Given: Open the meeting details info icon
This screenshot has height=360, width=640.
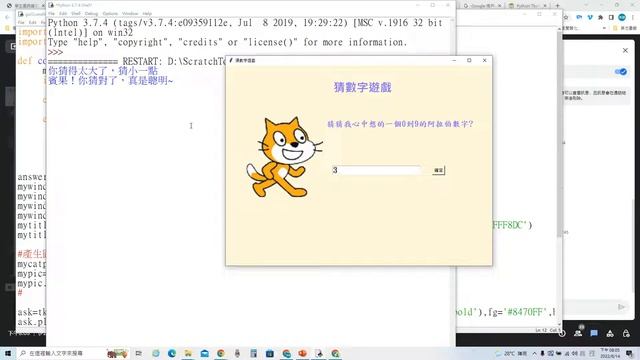Looking at the screenshot, I should 562,333.
